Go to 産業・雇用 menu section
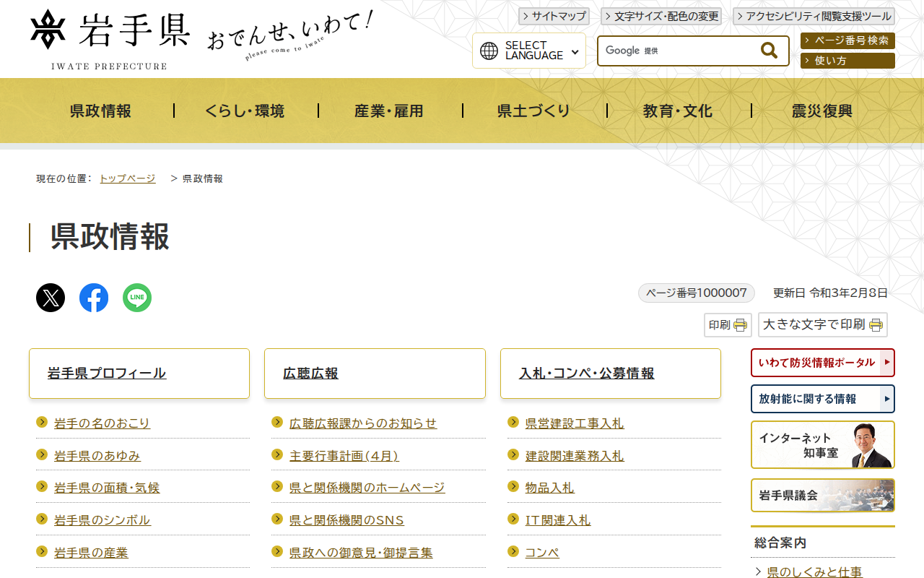 (389, 111)
